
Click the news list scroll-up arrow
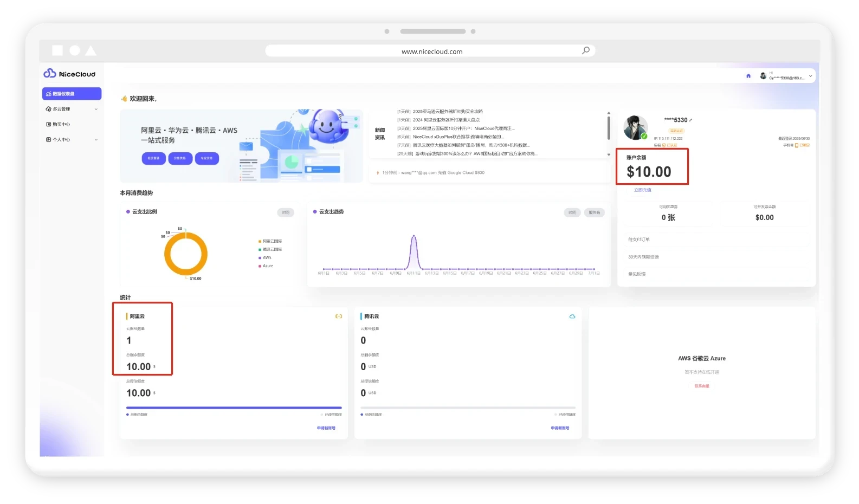(609, 113)
